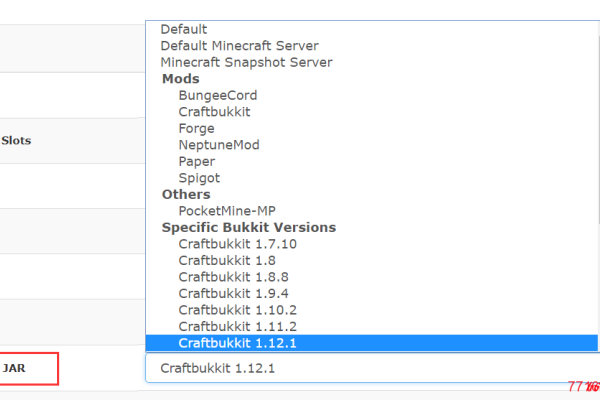Select NeptuneMod from the list

tap(218, 145)
